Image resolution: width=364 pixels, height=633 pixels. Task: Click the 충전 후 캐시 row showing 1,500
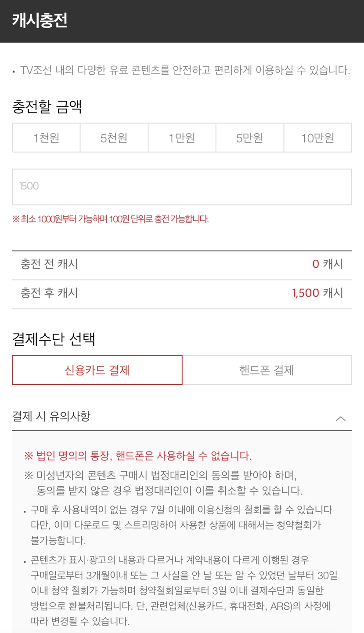182,293
